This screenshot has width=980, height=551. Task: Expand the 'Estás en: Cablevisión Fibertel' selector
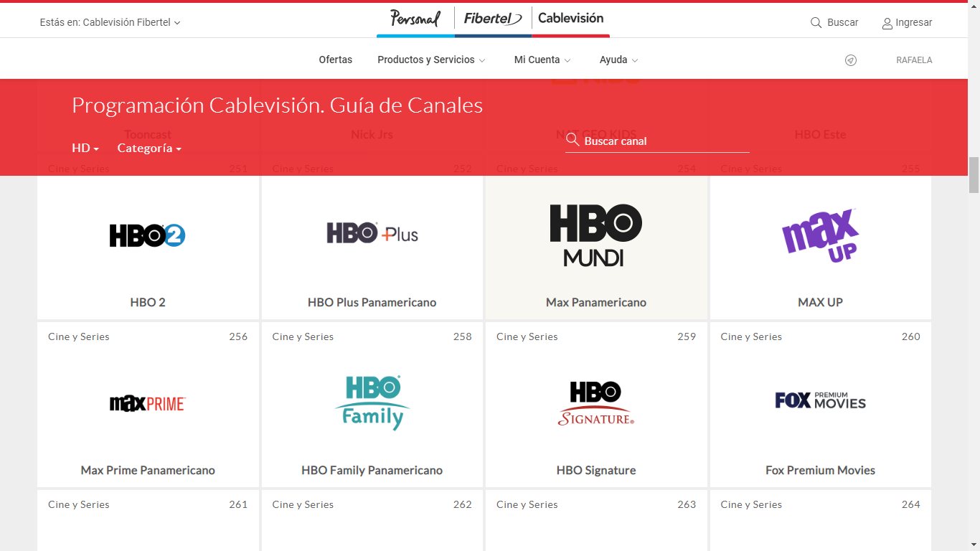[110, 22]
